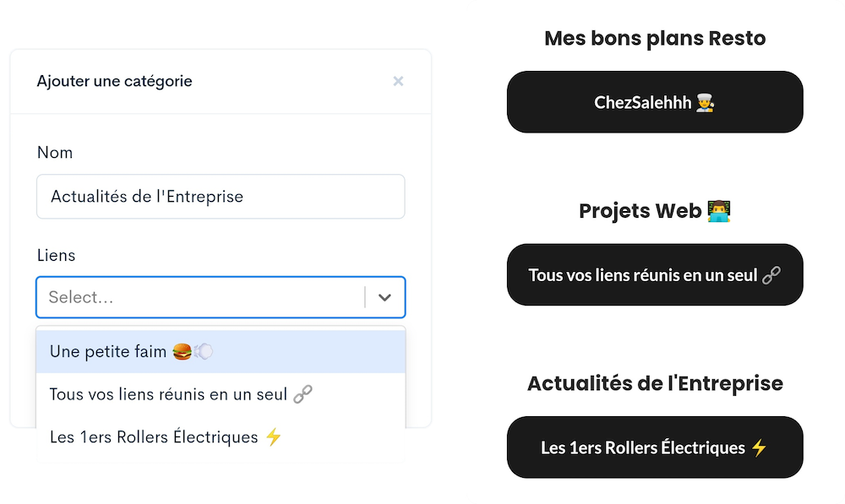
Task: Open Les 1ers Rollers Électriques black button
Action: [x=655, y=447]
